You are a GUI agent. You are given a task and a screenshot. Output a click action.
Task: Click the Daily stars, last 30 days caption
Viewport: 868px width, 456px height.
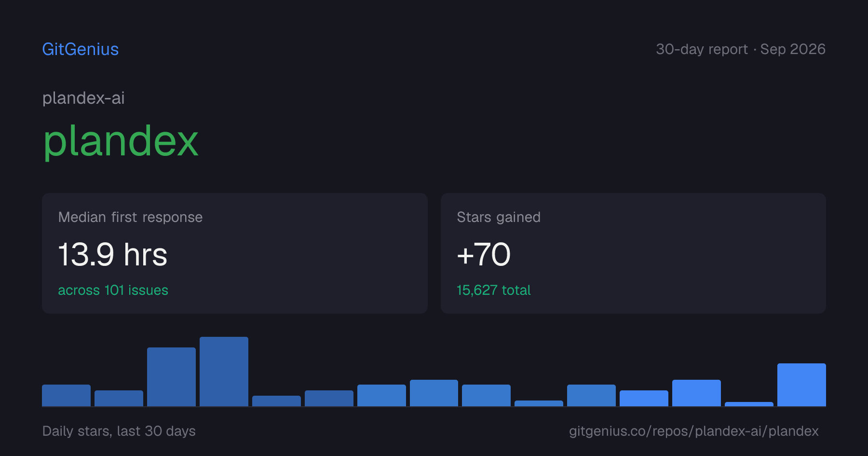119,431
